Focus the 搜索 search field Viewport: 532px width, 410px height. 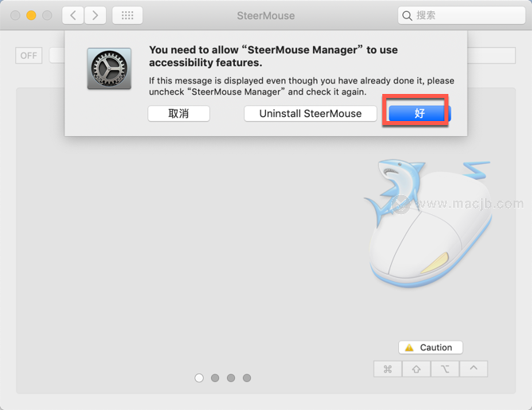pos(461,15)
